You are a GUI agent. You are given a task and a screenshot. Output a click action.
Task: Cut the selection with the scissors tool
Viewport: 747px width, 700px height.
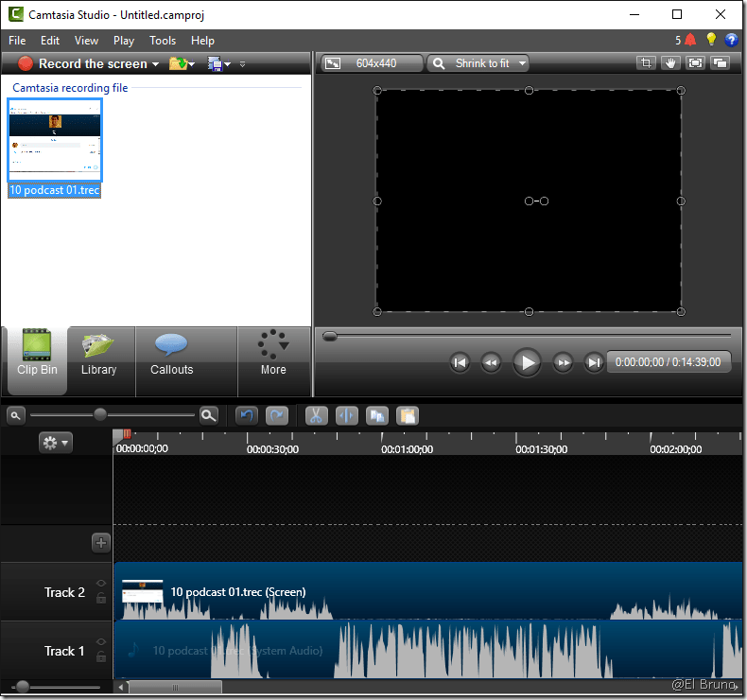pyautogui.click(x=316, y=415)
